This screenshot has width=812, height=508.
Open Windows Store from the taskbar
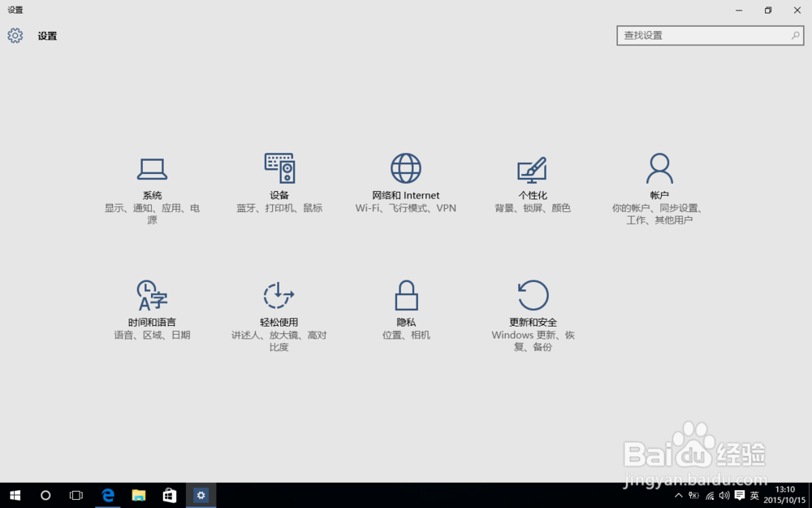[x=169, y=495]
